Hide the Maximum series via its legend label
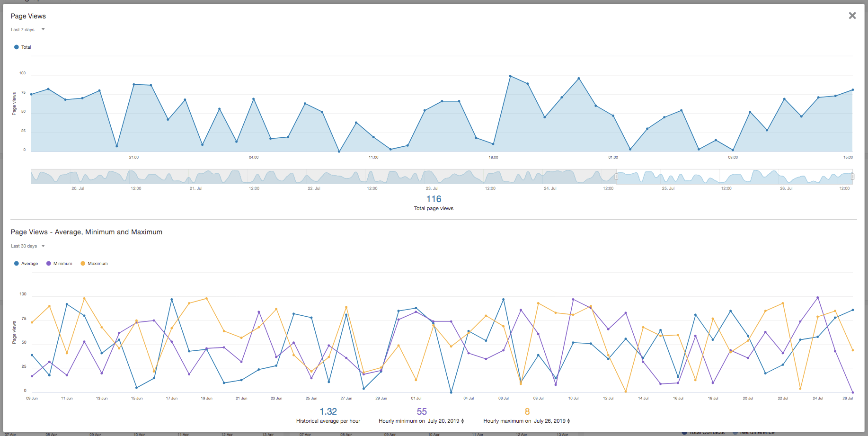The width and height of the screenshot is (868, 436). coord(97,263)
